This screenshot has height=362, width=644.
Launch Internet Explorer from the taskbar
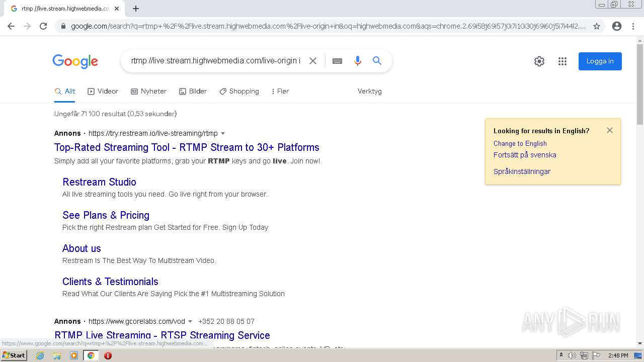[x=40, y=355]
